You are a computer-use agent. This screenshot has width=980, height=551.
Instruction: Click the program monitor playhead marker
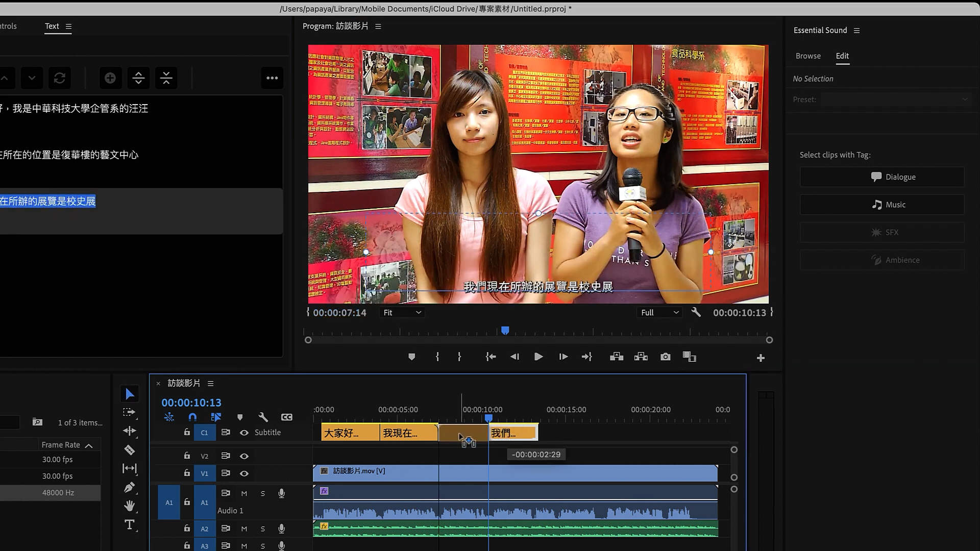505,331
